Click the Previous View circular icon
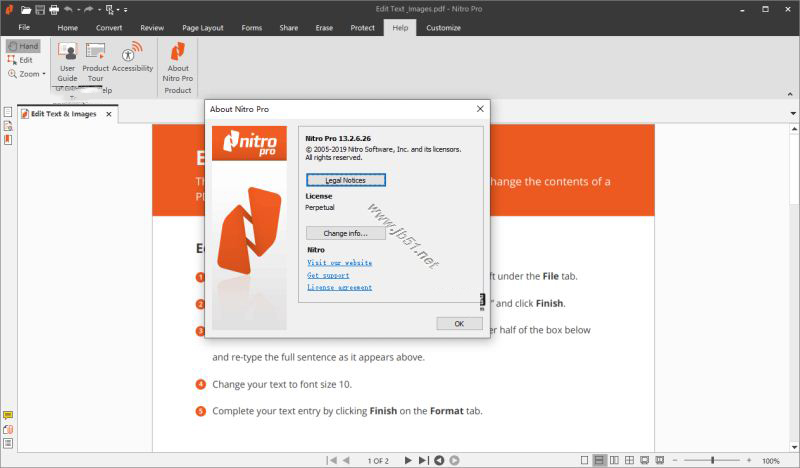 (439, 460)
